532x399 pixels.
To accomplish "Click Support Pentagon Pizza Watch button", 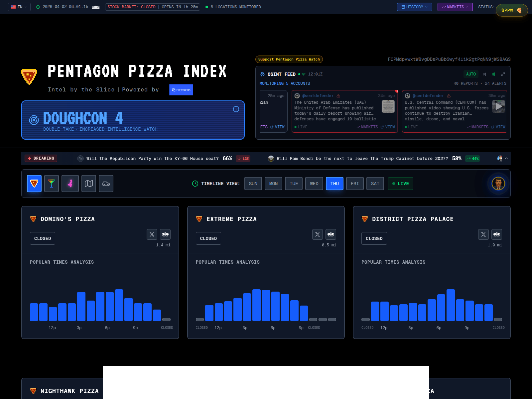I will tap(289, 59).
